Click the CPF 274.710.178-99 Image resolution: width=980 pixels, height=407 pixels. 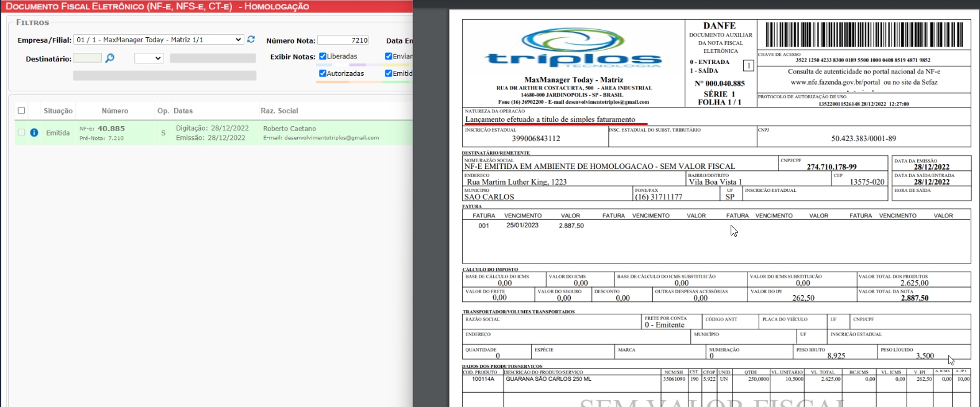(x=831, y=167)
